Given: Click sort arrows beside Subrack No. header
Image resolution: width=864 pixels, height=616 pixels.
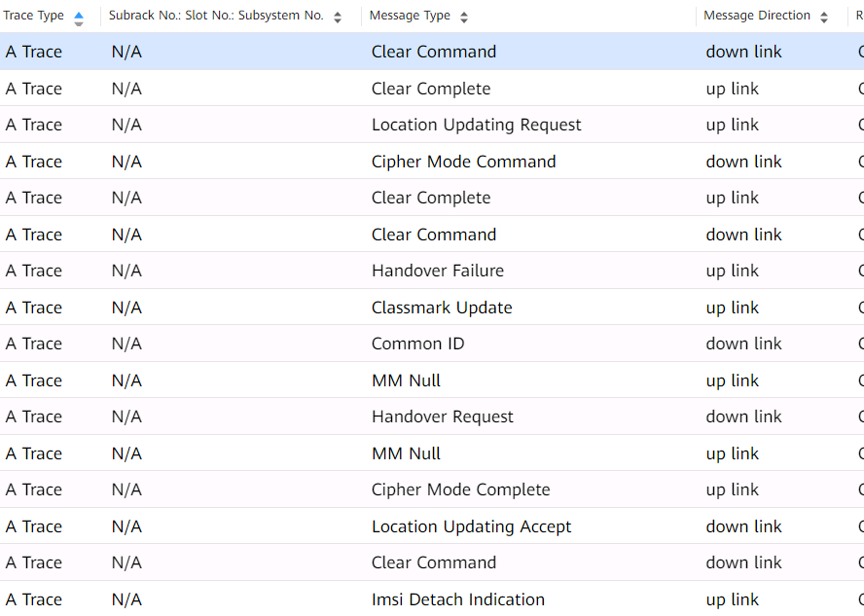Looking at the screenshot, I should [338, 18].
